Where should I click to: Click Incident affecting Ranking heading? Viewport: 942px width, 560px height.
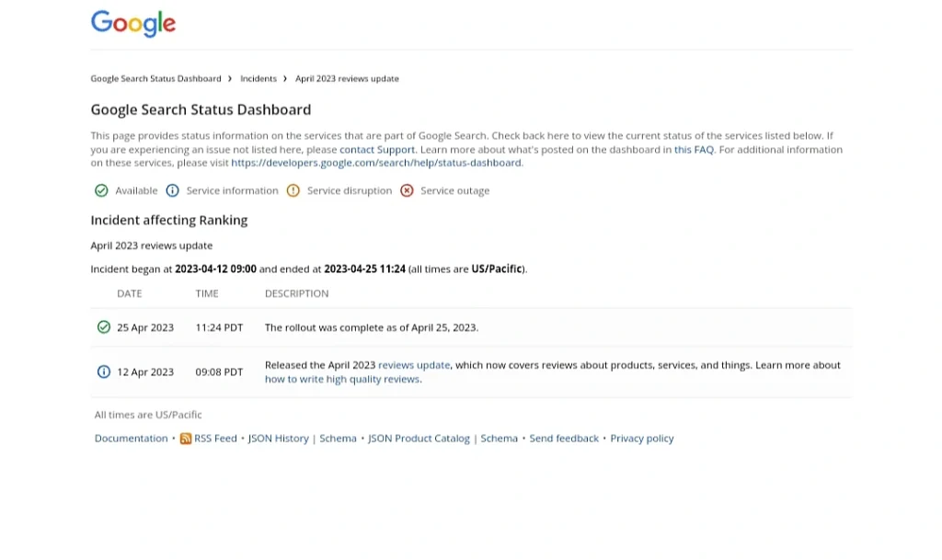(x=169, y=221)
